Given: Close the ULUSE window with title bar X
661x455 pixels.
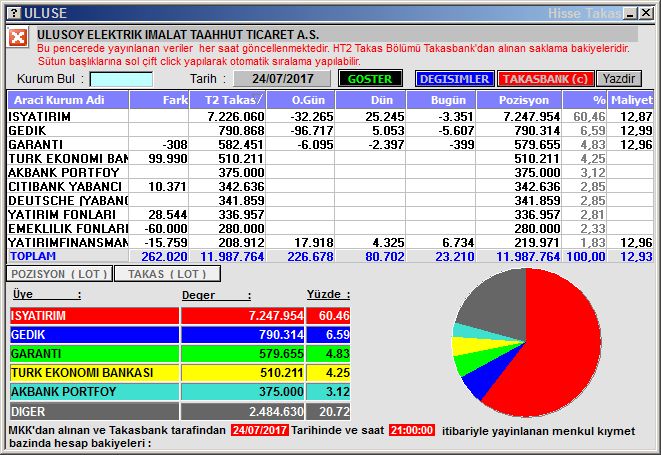Looking at the screenshot, I should [x=645, y=13].
